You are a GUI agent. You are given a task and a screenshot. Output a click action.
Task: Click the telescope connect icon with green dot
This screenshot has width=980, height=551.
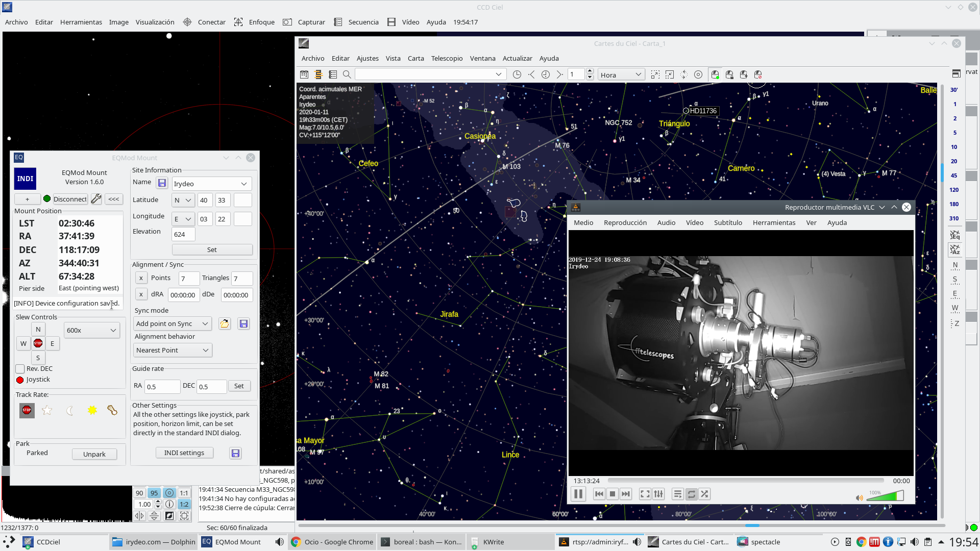(x=715, y=74)
